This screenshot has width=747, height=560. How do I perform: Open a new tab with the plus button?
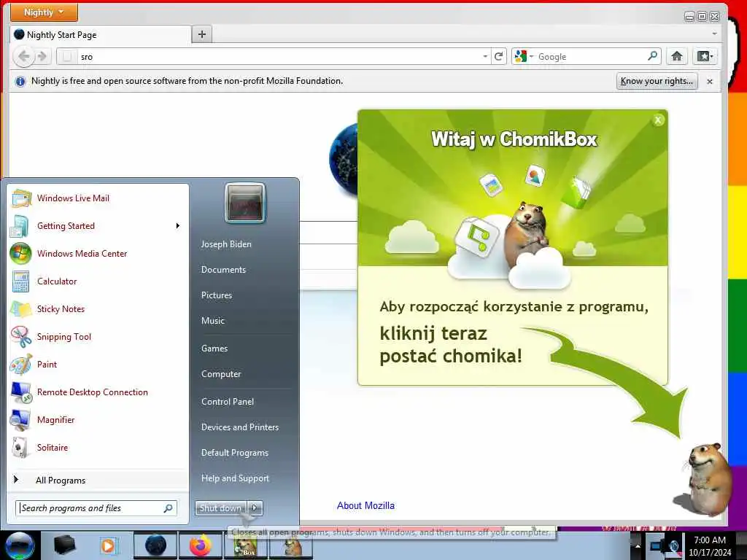pos(202,34)
